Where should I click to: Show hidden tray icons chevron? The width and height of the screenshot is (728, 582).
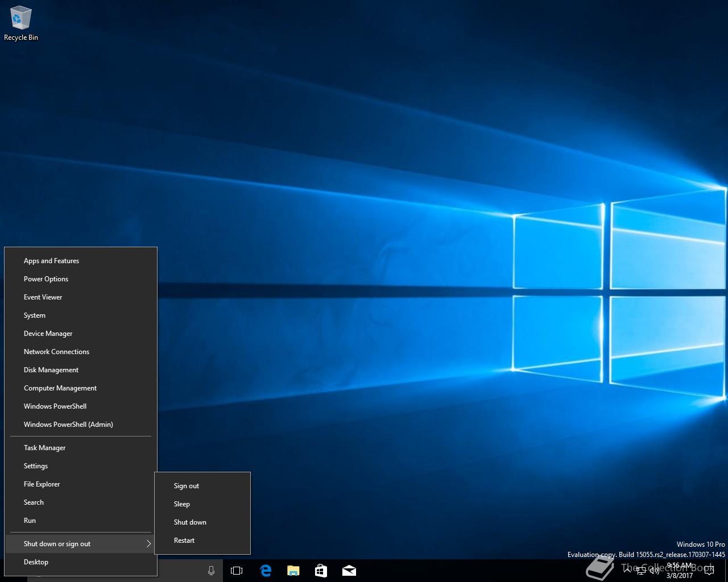(627, 571)
